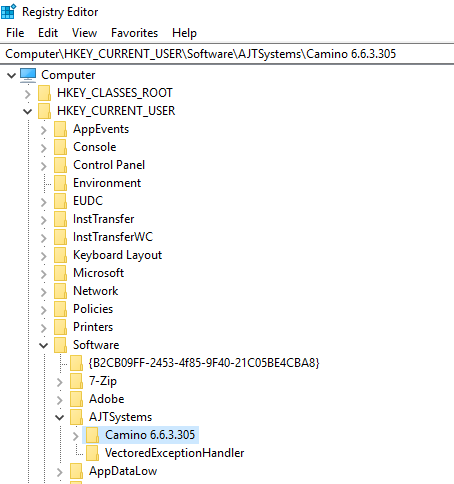The image size is (454, 484).
Task: Collapse the AJTSystems key chevron
Action: [59, 417]
